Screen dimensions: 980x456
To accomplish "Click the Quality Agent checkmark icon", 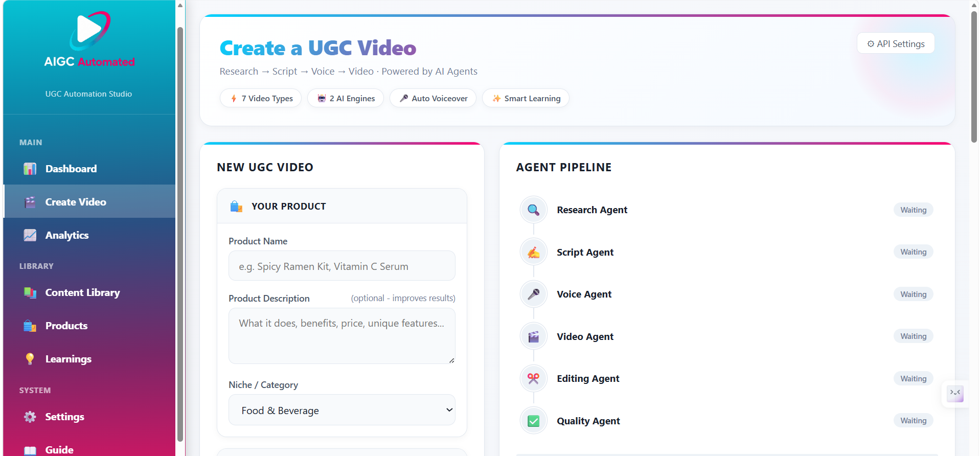I will 533,421.
